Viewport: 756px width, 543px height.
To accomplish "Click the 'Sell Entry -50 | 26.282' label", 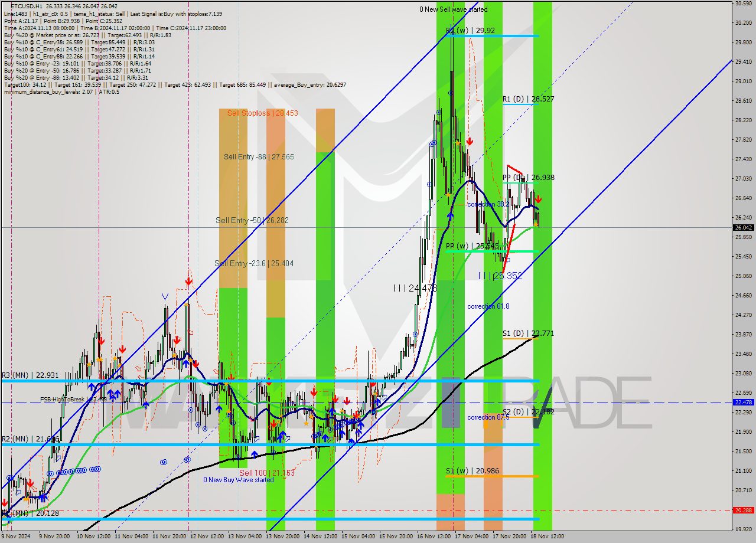I will click(252, 220).
